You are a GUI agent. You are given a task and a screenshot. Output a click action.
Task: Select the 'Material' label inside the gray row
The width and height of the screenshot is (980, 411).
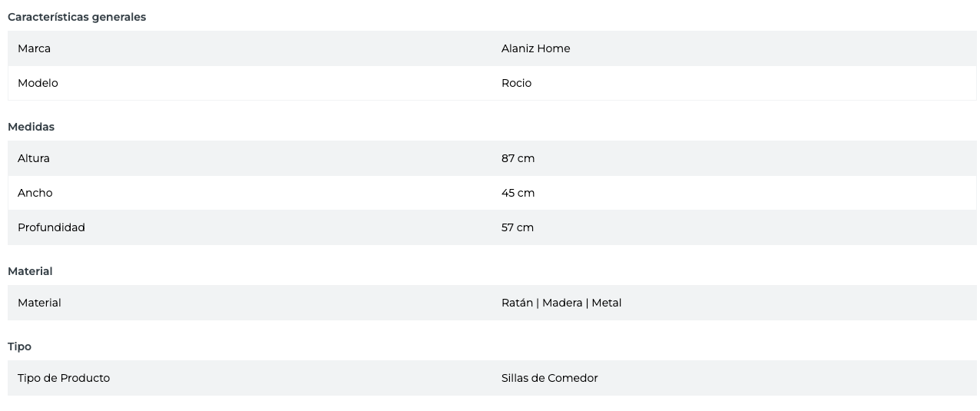tap(39, 303)
